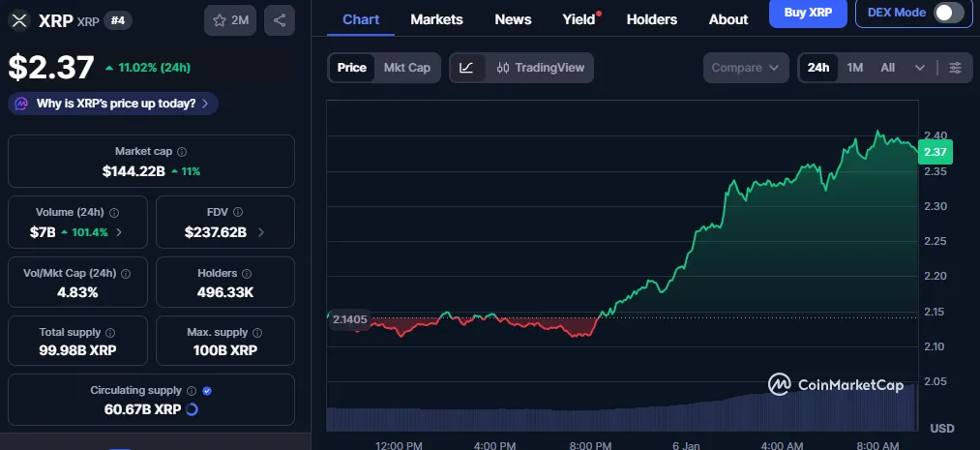
Task: Click the Total supply info icon
Action: pyautogui.click(x=110, y=333)
